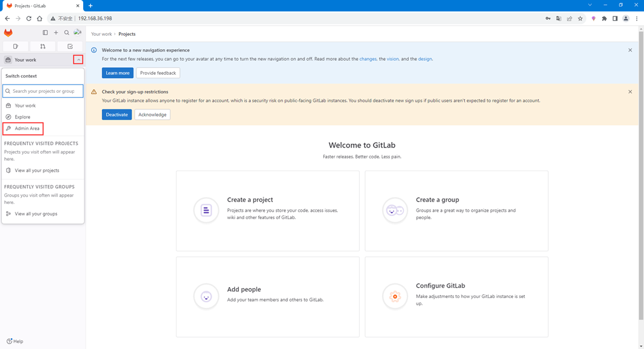Open View all your groups
Viewport: 644px width, 349px height.
pos(42,214)
